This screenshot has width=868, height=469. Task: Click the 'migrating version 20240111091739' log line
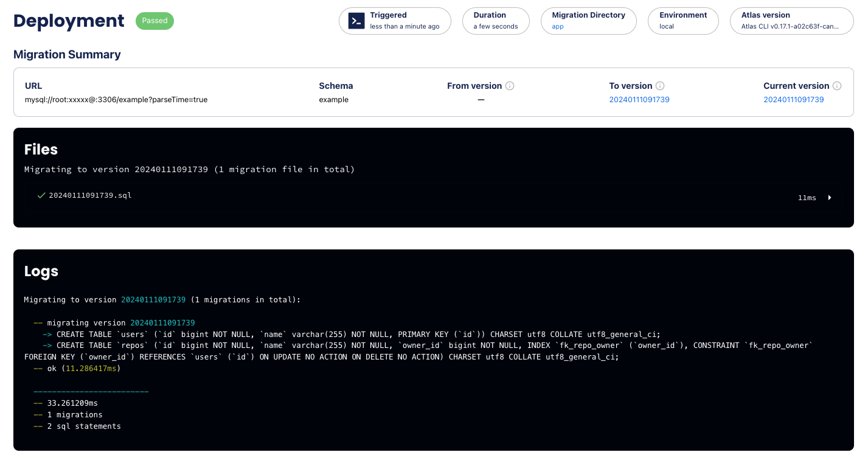point(114,323)
